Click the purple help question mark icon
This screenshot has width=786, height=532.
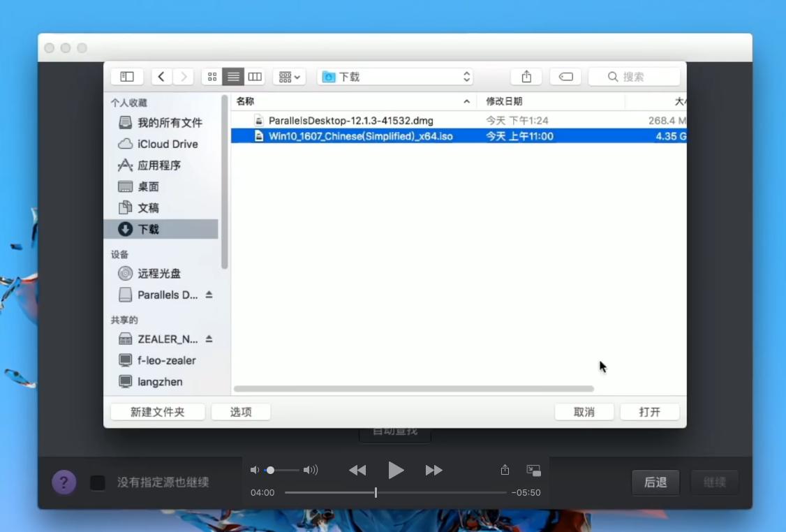pos(64,482)
